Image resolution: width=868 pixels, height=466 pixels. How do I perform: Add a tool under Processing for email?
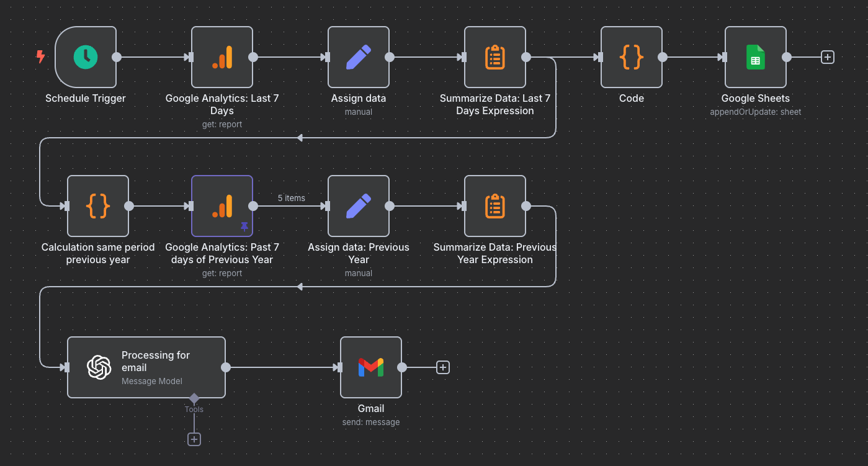(194, 439)
